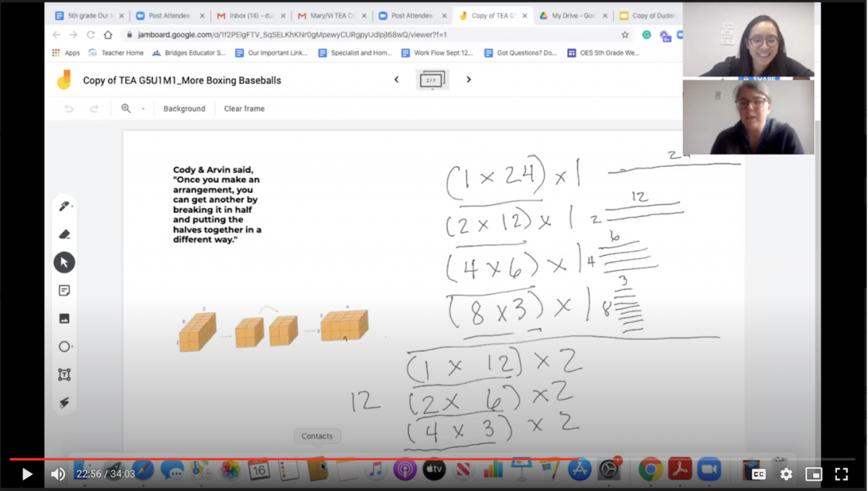The image size is (868, 491).
Task: Click the green Grammarly extension icon
Action: (x=647, y=35)
